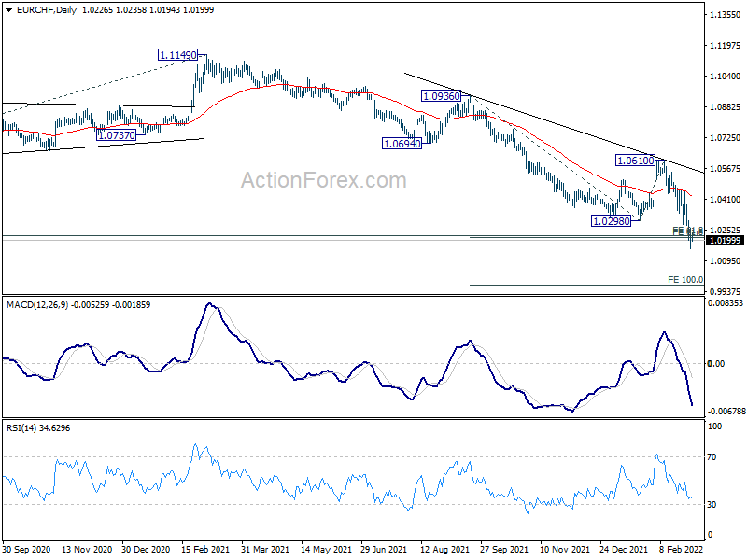Select the 1.02980 price label

(612, 221)
